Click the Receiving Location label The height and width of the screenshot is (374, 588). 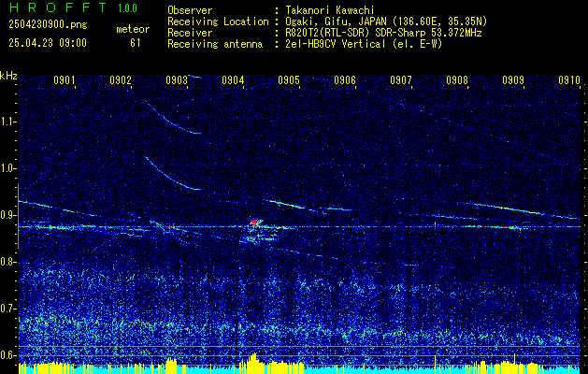(x=218, y=22)
